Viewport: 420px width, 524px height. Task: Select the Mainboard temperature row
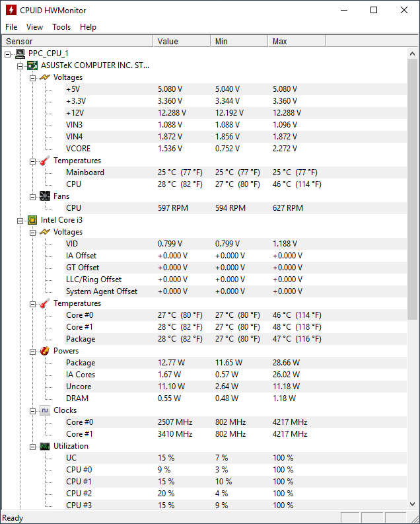pos(236,172)
